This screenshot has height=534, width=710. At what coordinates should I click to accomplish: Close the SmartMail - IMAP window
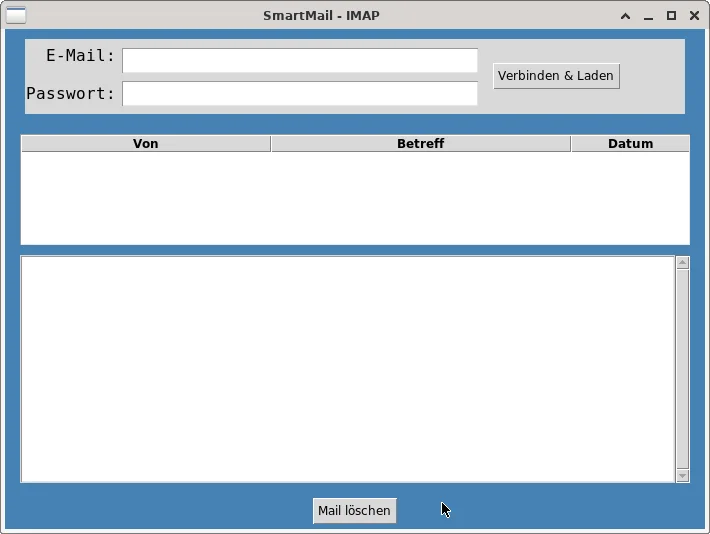point(694,16)
